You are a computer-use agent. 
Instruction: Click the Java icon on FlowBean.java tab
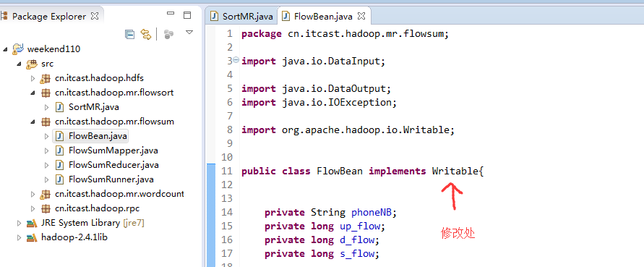[x=285, y=16]
